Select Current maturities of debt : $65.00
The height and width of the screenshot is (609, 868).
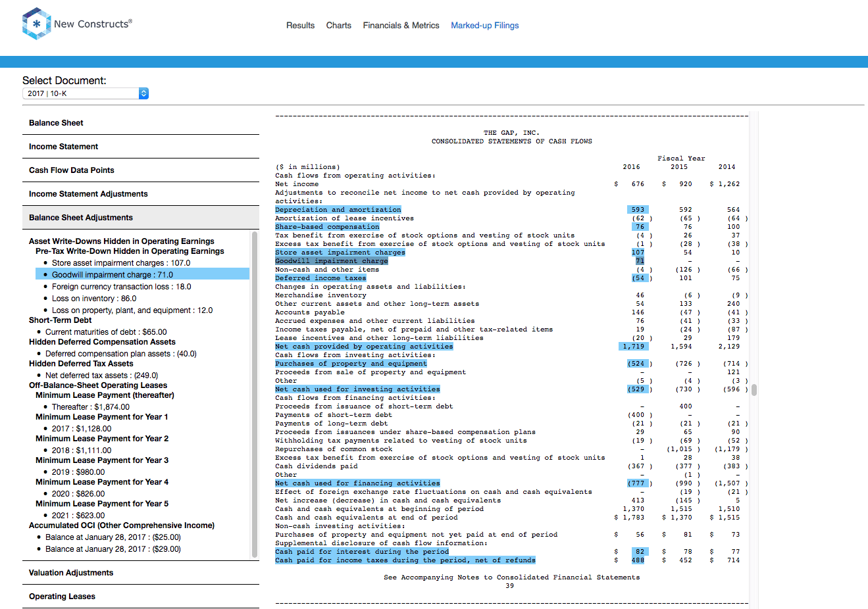click(106, 332)
